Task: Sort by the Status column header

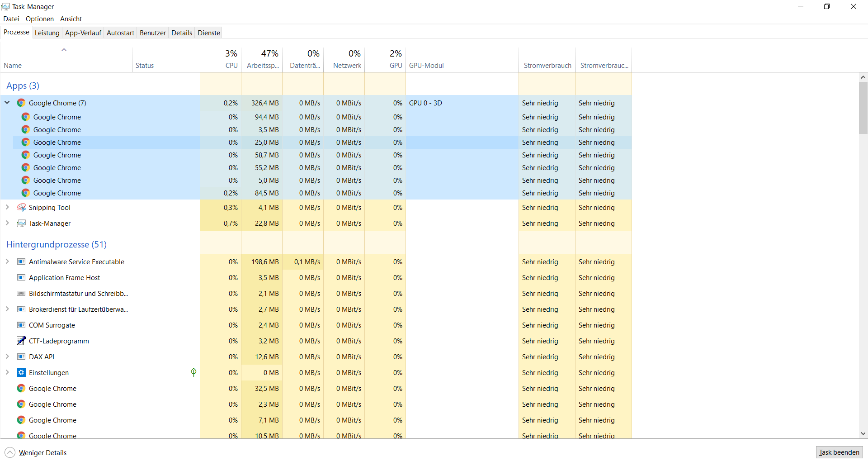Action: pyautogui.click(x=166, y=59)
